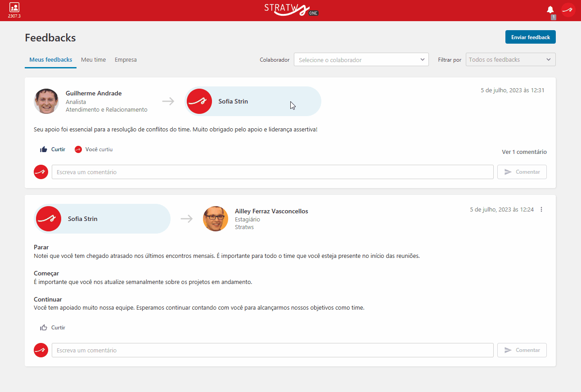Click Guilherme Andrade's profile photo
Screen dimensions: 581x392
pos(46,101)
